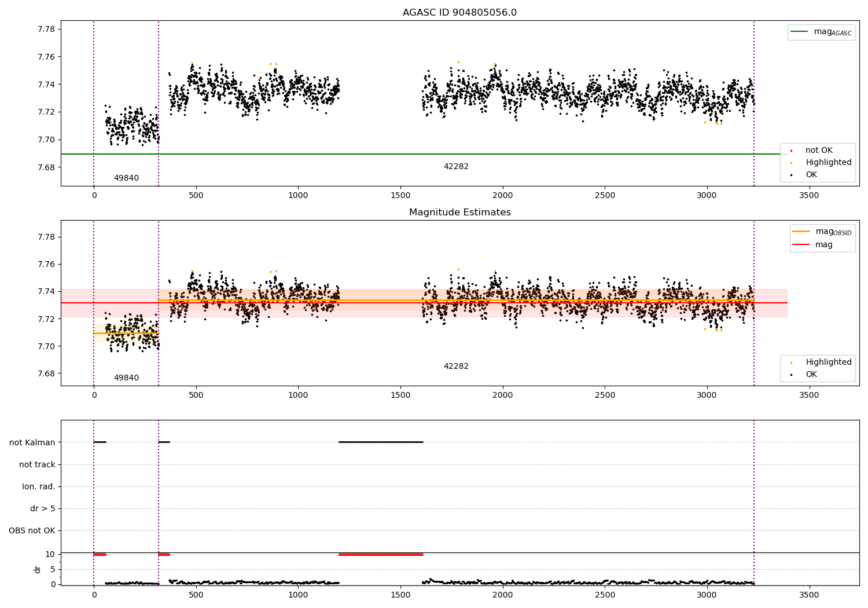Select the 'Ion. rad.' y-axis label

[x=39, y=486]
